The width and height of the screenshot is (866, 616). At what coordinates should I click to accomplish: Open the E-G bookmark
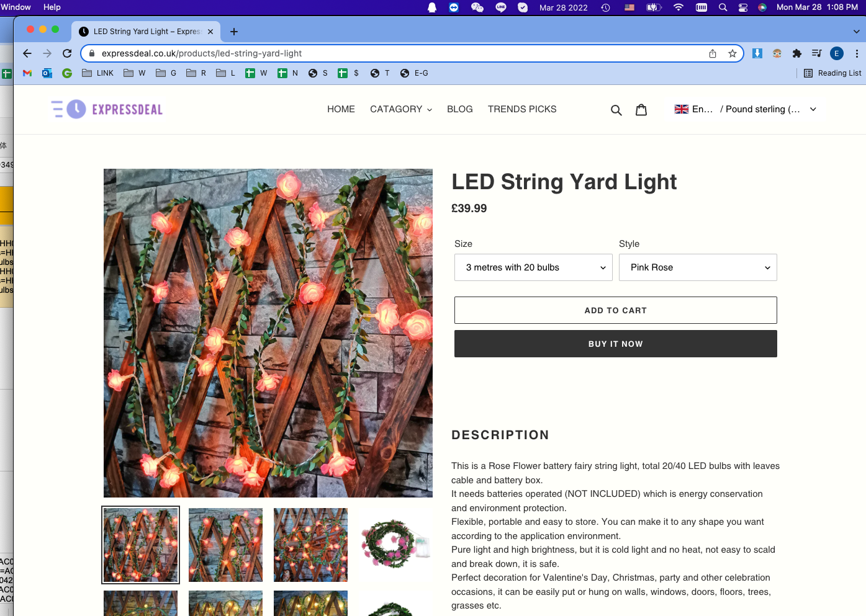pos(414,73)
